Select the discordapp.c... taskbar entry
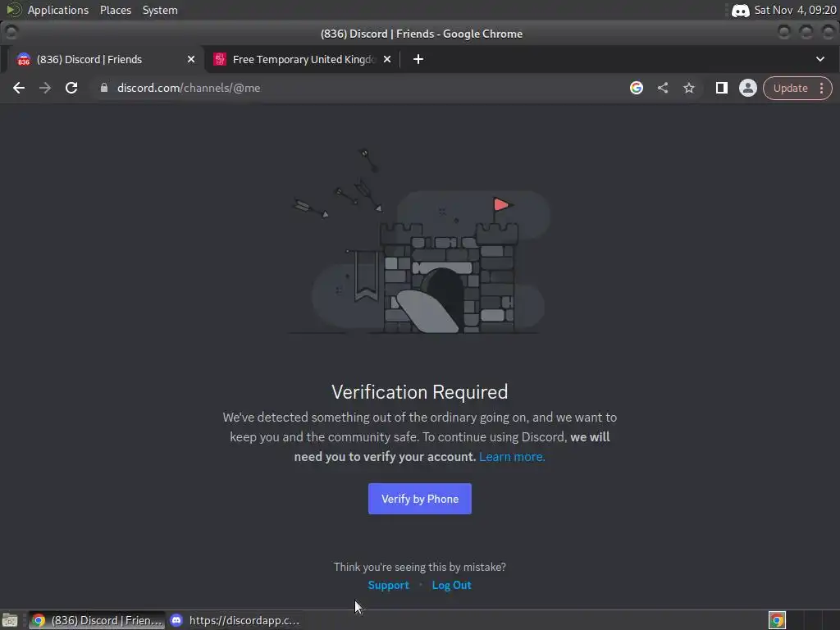 pyautogui.click(x=235, y=620)
